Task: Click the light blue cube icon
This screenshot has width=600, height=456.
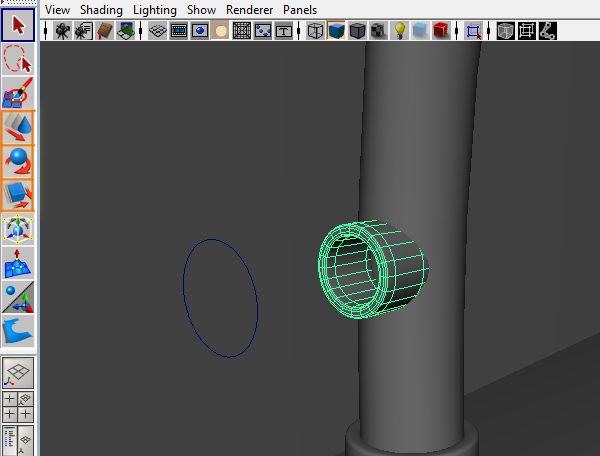Action: [x=420, y=31]
